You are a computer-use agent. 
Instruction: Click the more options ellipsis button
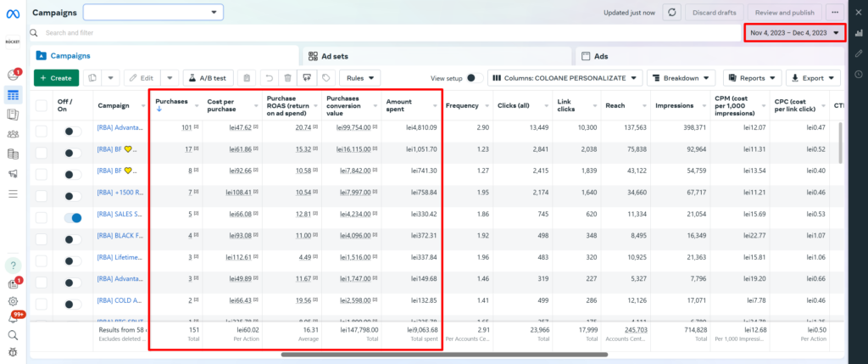[834, 12]
